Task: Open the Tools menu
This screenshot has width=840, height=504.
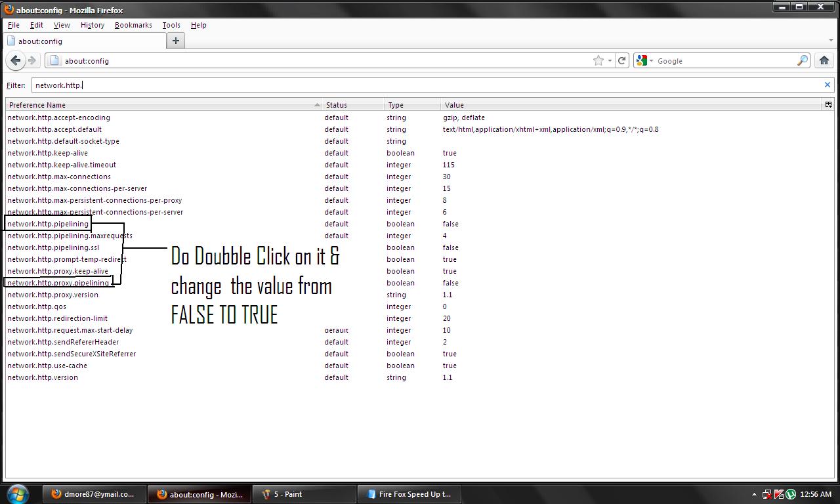Action: [171, 25]
